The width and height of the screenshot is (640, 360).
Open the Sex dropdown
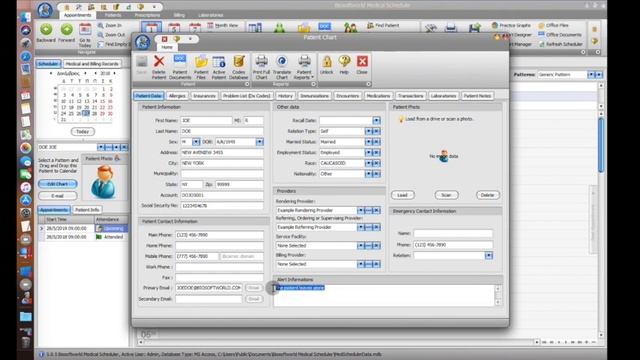click(196, 142)
